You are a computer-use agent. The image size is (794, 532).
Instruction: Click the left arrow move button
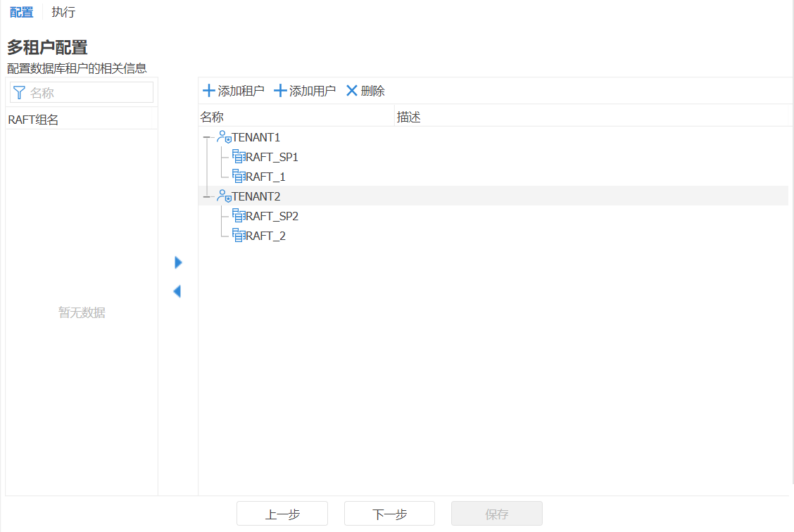click(x=177, y=291)
